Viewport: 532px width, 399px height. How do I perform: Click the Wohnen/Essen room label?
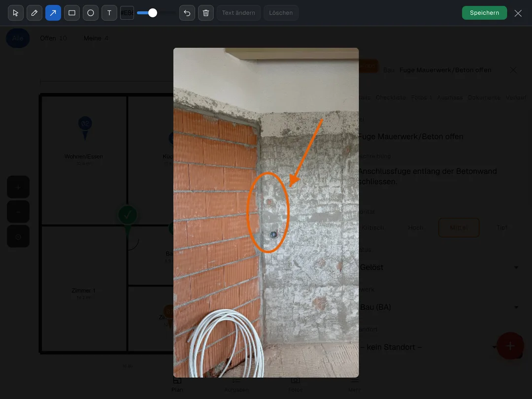(x=83, y=157)
